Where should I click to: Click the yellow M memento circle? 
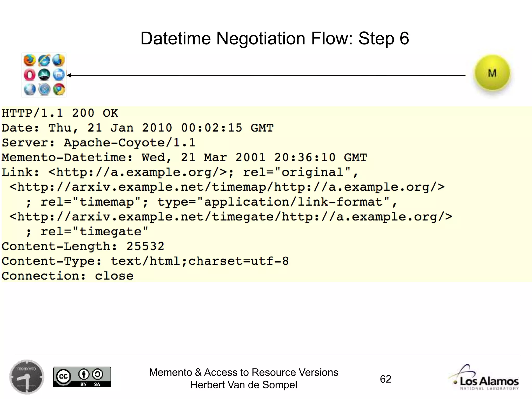coord(492,73)
